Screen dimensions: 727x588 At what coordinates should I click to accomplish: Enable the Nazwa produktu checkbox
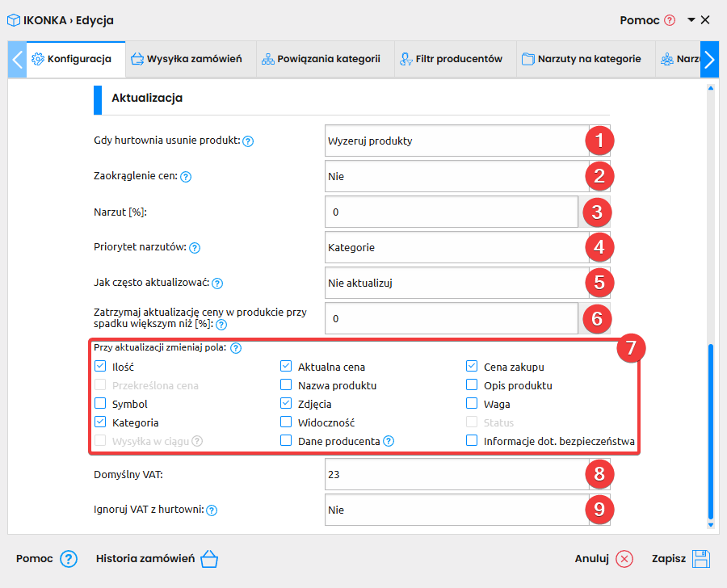tap(286, 385)
